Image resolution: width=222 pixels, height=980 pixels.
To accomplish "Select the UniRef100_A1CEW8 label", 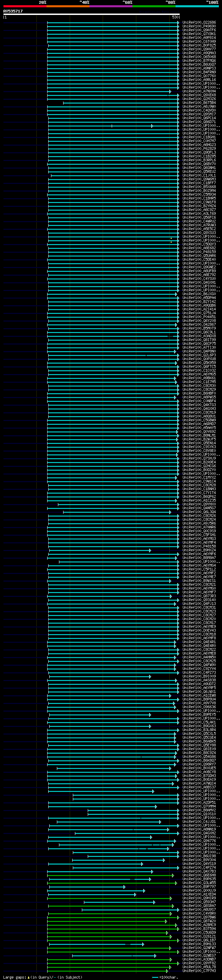I will 199,695.
